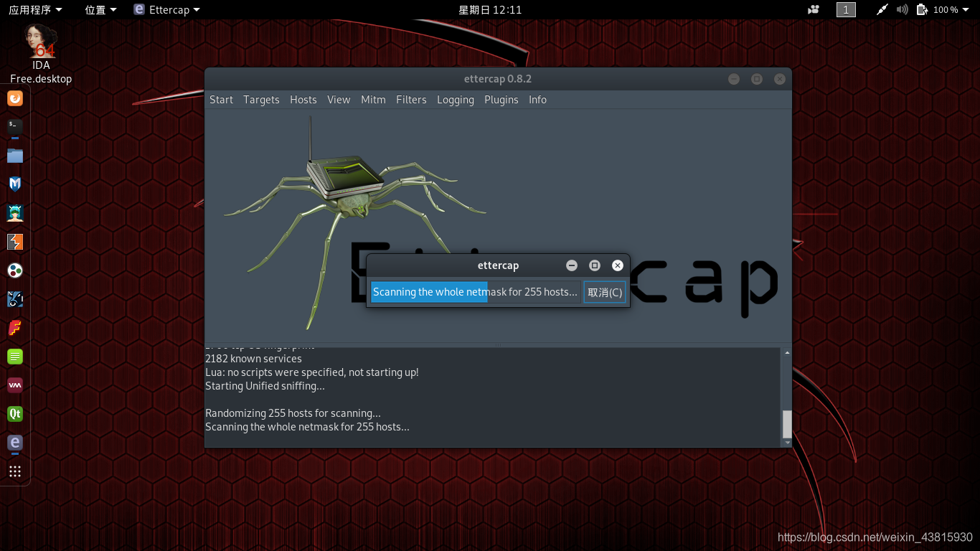Viewport: 980px width, 551px height.
Task: Open the 位置 places menu
Action: click(100, 9)
